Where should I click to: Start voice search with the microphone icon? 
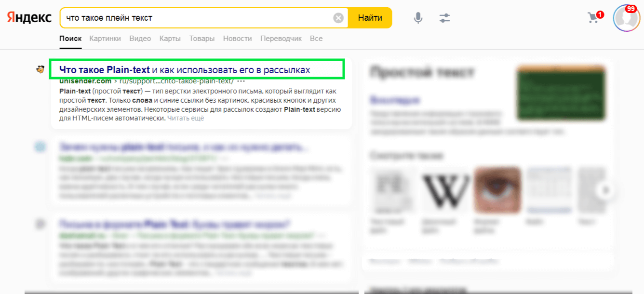pyautogui.click(x=418, y=18)
